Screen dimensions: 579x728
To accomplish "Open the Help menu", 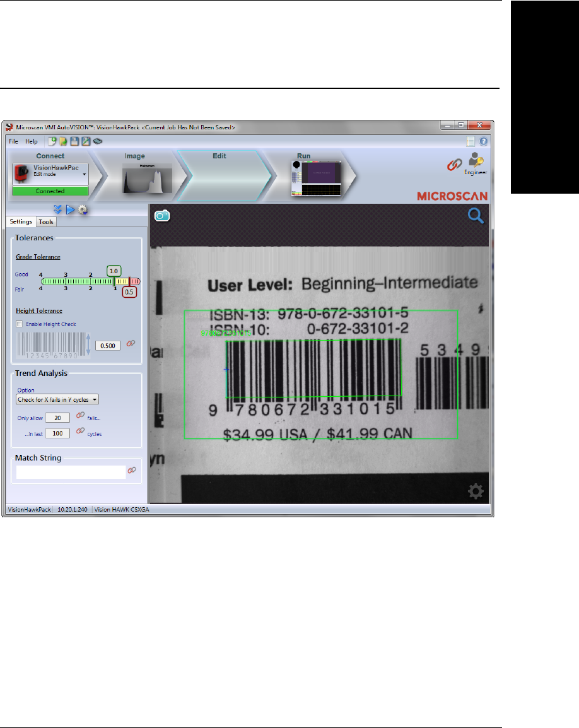I will [32, 141].
